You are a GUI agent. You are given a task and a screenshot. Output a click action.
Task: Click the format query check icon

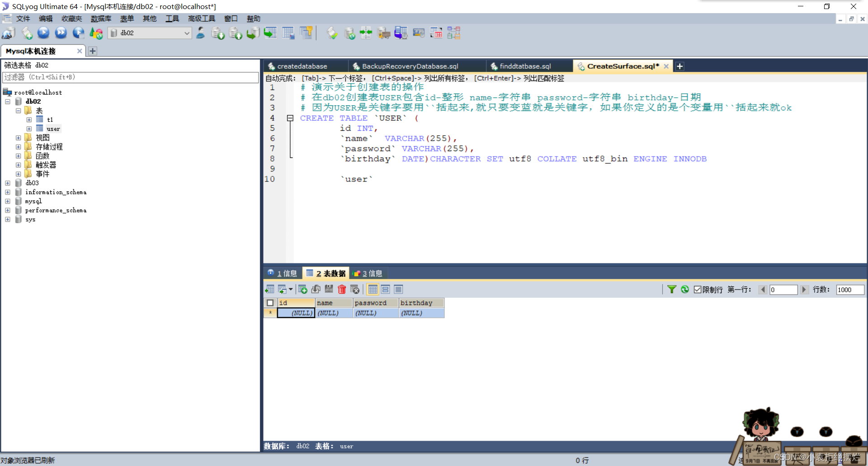(332, 33)
